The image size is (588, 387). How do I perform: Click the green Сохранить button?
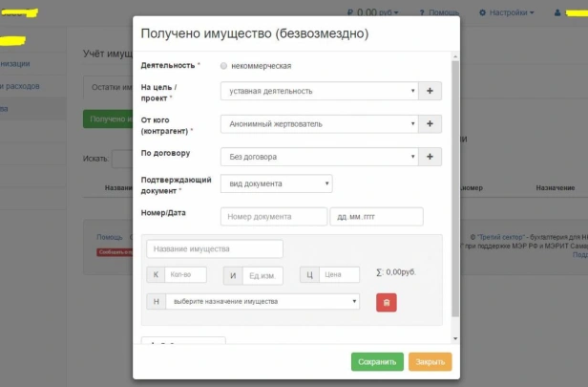coord(377,362)
